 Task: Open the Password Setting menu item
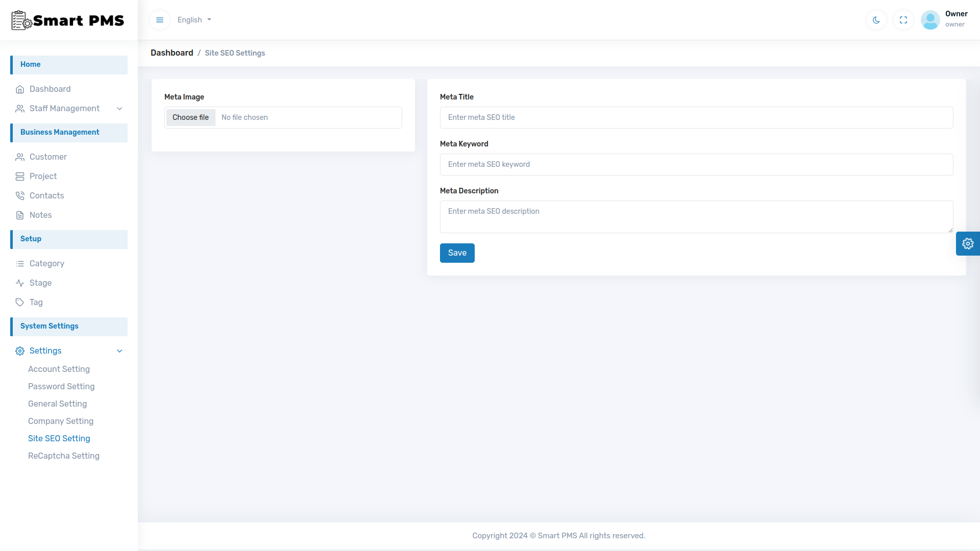(x=61, y=387)
